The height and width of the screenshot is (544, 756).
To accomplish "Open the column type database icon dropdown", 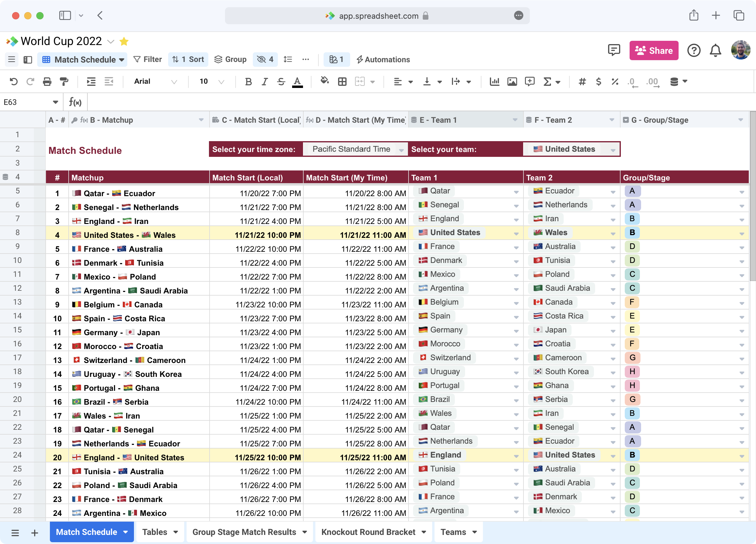I will [679, 81].
